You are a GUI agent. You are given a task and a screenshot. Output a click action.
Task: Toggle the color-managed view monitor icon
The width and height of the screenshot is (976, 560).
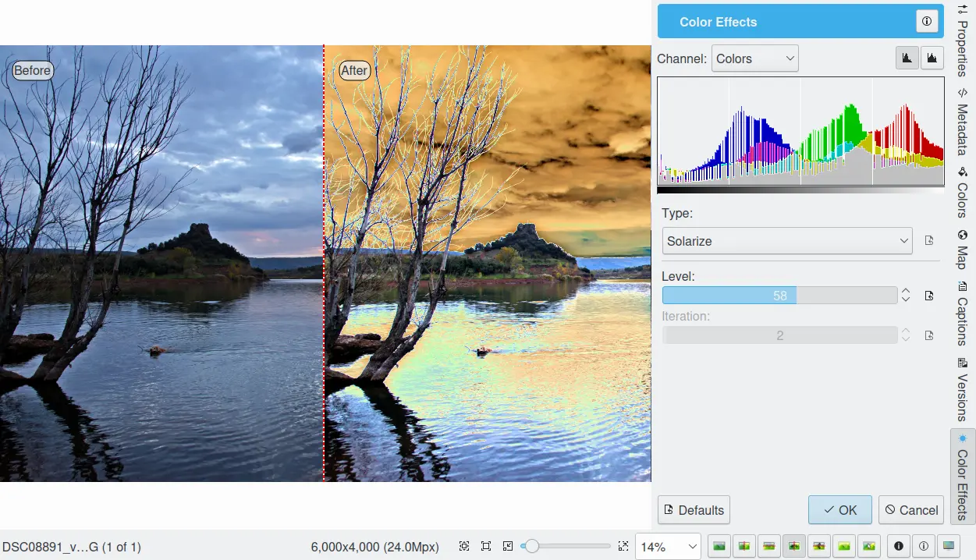(x=948, y=547)
